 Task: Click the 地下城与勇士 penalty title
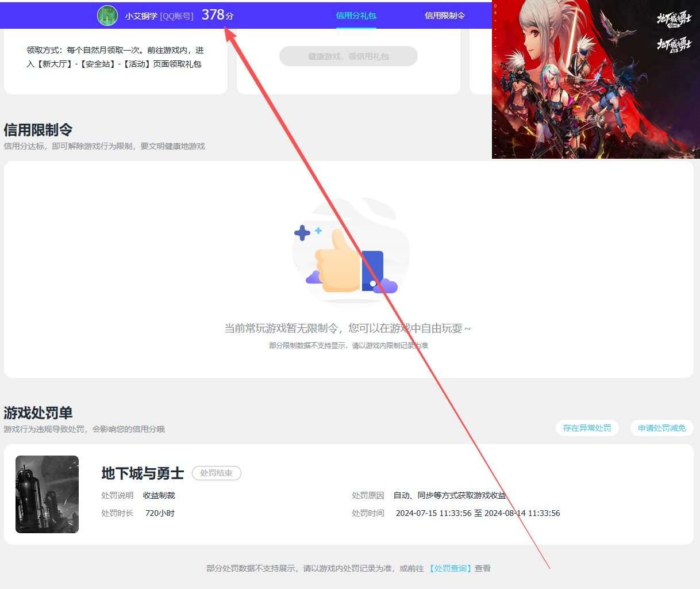(143, 473)
